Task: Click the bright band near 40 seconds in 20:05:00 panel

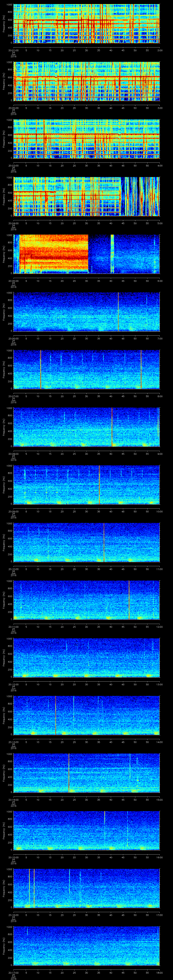Action: [112, 254]
